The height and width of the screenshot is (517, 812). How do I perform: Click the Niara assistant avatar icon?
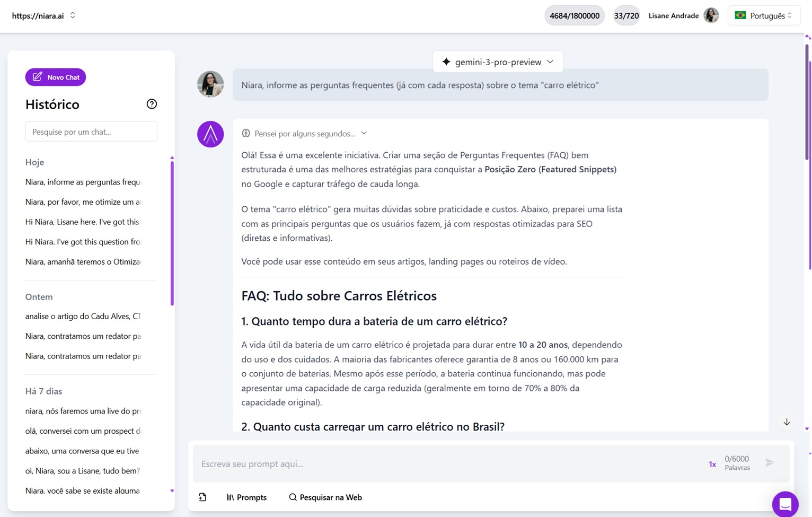[210, 134]
